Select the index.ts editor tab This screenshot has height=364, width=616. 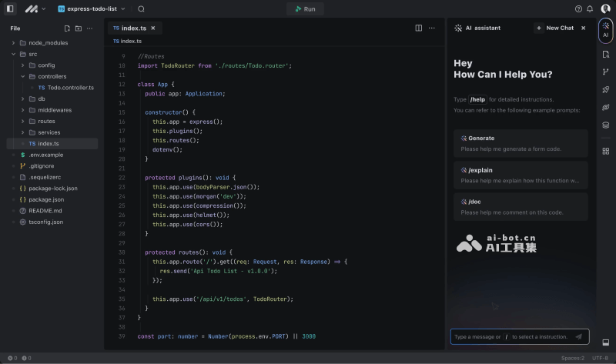(132, 28)
